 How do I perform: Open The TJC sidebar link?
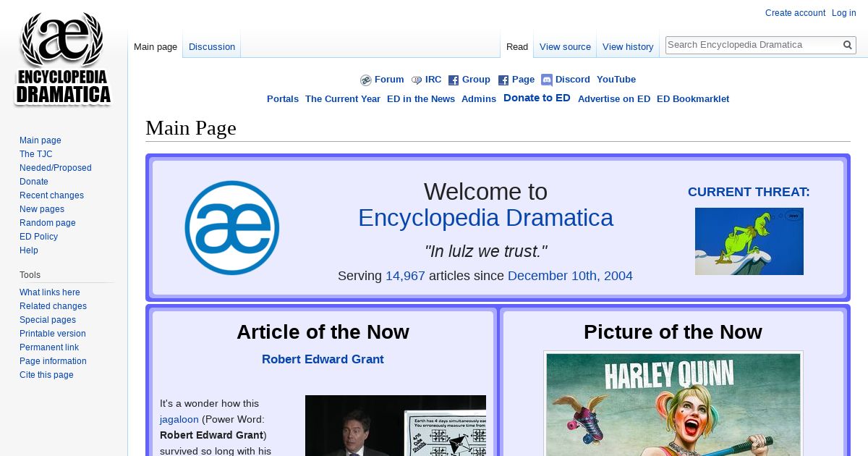pos(36,154)
